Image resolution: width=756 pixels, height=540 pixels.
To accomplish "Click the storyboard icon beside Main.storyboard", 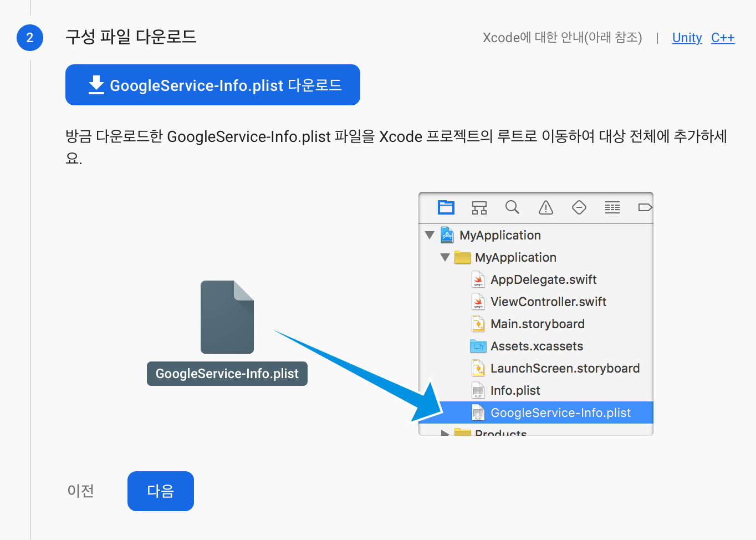I will pyautogui.click(x=478, y=324).
